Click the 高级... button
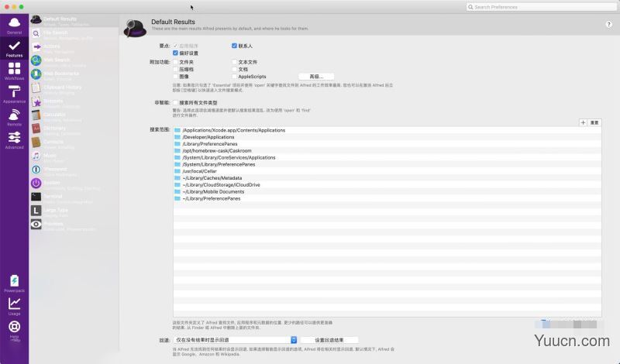This screenshot has width=620, height=364. click(316, 77)
